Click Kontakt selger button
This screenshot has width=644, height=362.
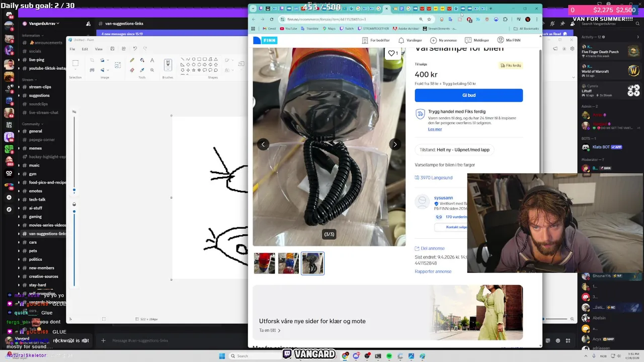[456, 227]
